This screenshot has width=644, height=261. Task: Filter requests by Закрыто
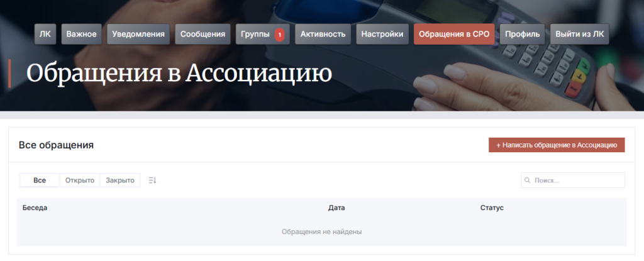[x=120, y=180]
